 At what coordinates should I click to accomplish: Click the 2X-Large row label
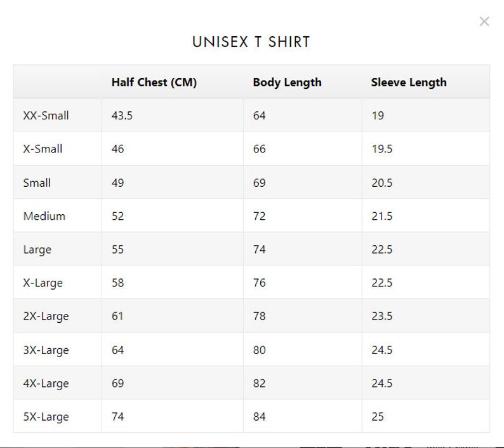[46, 316]
